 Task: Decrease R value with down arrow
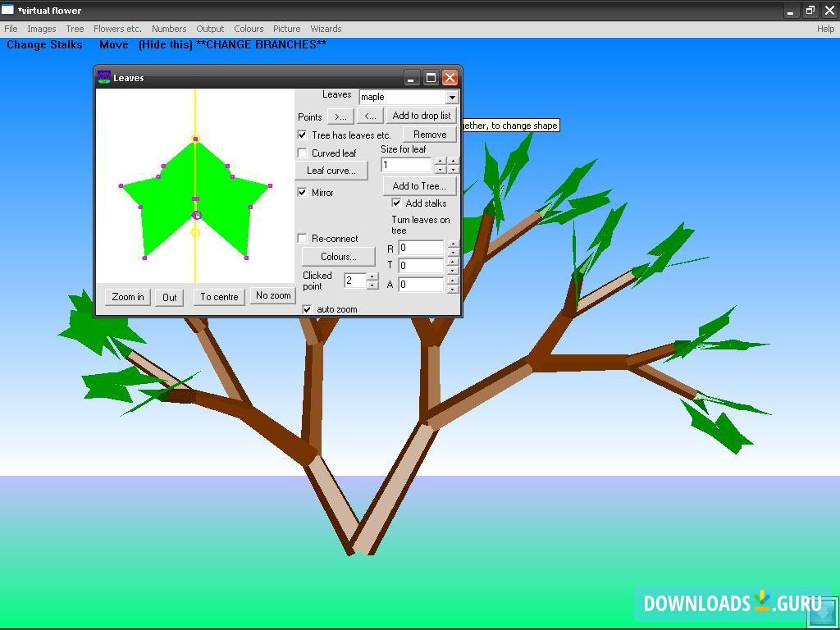point(453,252)
